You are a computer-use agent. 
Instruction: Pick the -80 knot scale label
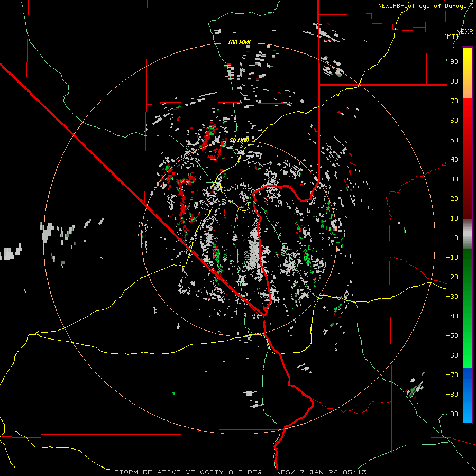tap(452, 395)
